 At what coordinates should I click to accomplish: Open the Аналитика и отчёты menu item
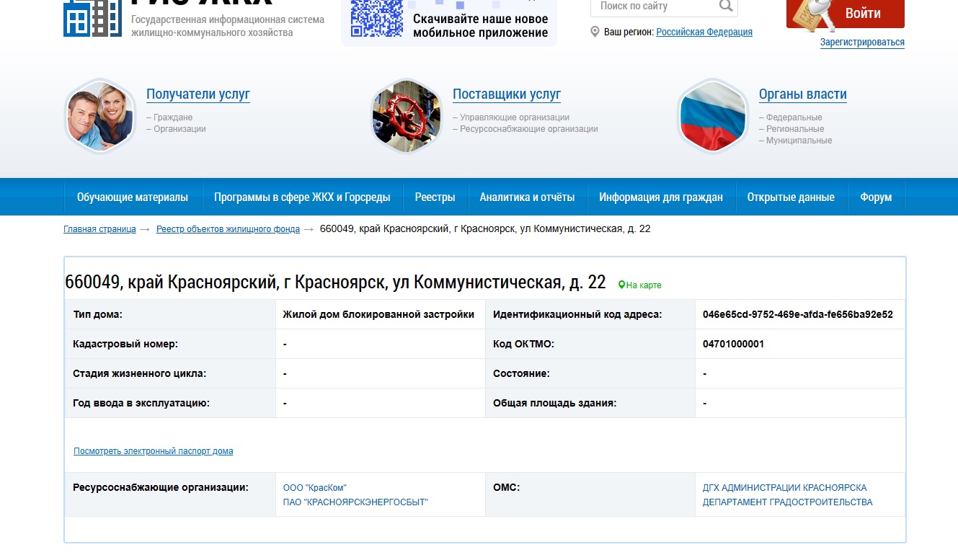tap(527, 197)
